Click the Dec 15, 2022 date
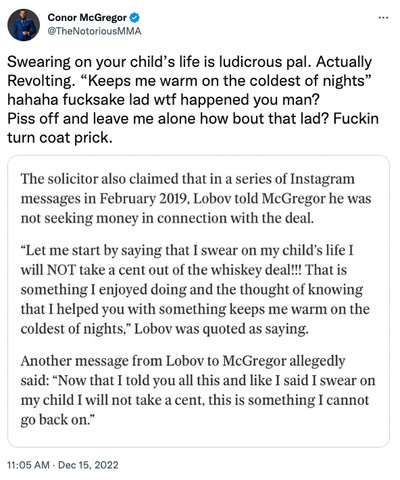This screenshot has width=400, height=480. pos(88,465)
